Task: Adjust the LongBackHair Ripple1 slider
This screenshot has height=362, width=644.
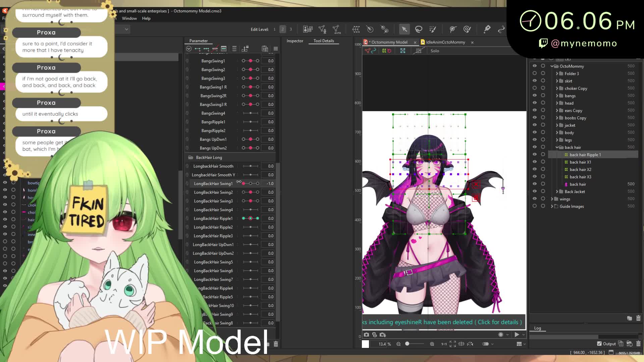Action: [251, 219]
